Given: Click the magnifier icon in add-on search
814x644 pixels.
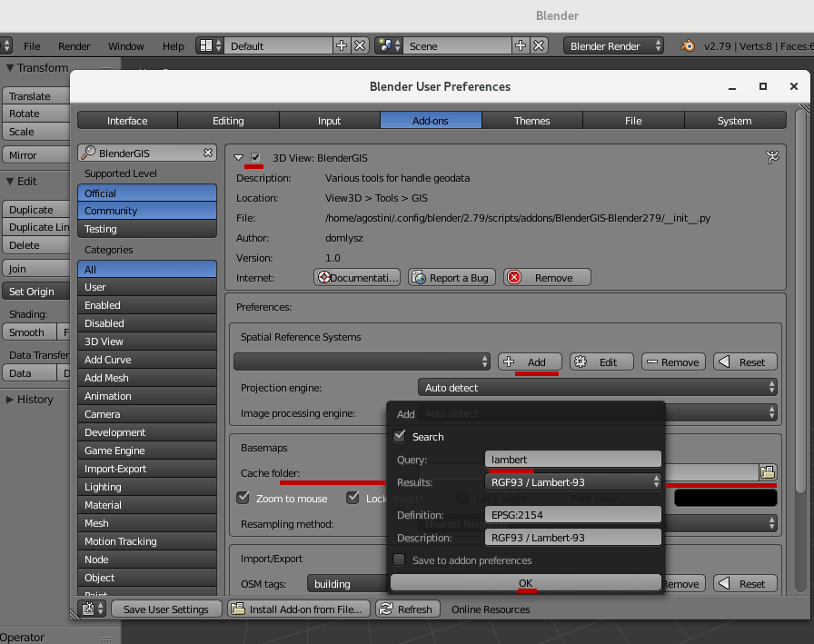Looking at the screenshot, I should tap(88, 152).
